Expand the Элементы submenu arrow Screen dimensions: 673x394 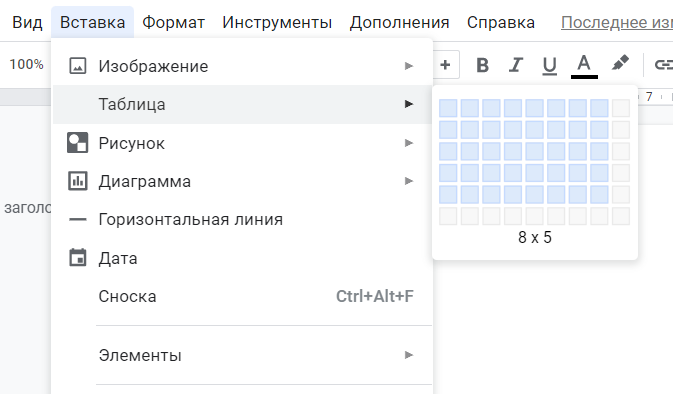tap(409, 355)
